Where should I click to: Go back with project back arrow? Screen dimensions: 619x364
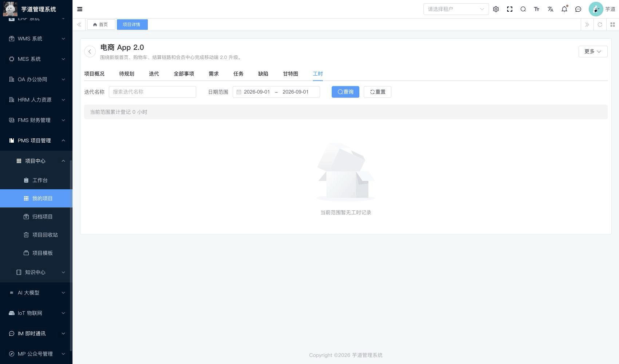coord(90,52)
